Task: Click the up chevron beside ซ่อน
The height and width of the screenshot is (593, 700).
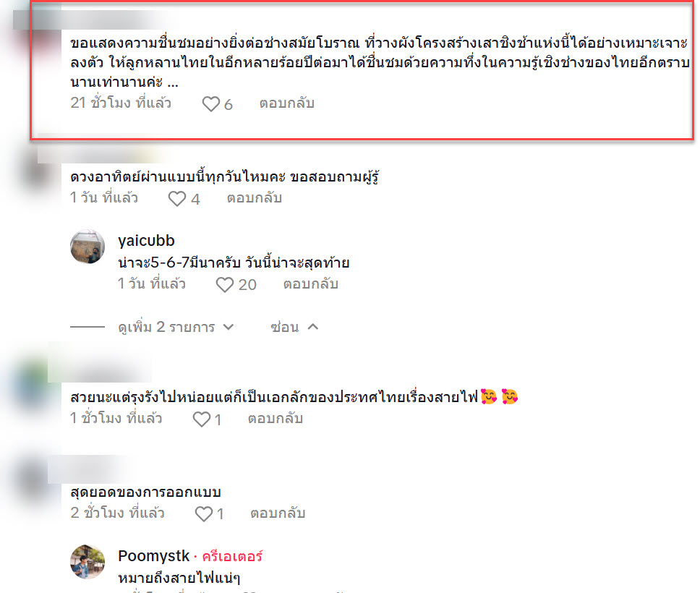Action: click(313, 327)
